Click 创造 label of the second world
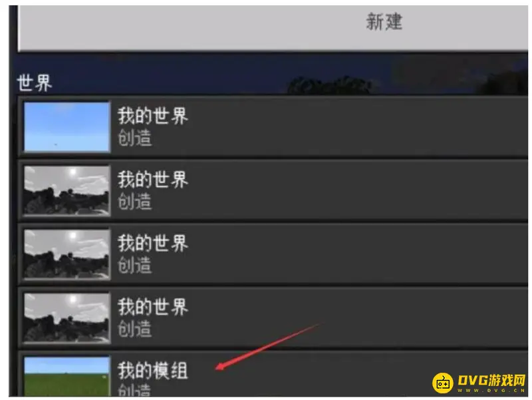 pos(135,202)
